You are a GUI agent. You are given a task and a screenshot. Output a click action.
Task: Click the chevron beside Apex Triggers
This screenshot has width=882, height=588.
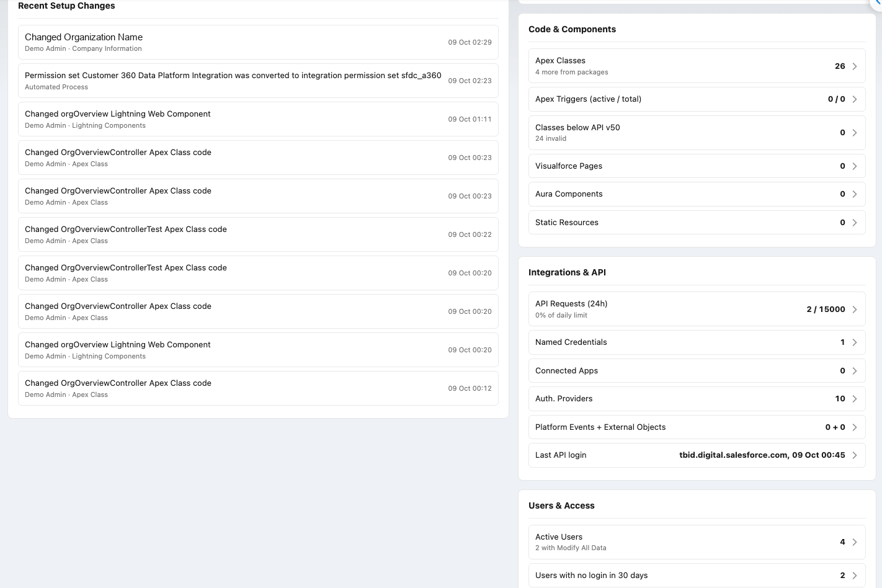point(855,99)
